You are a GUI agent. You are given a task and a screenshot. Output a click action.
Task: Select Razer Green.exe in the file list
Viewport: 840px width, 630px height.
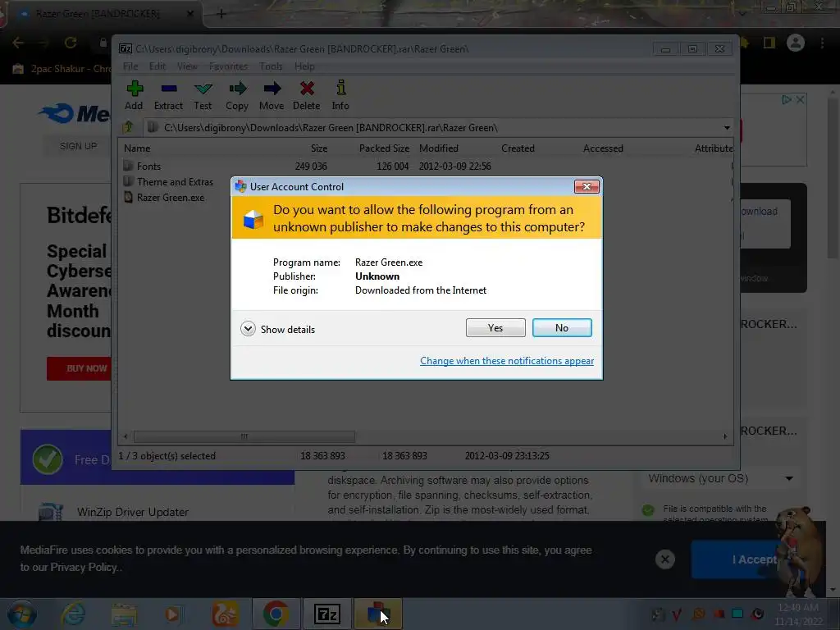(x=427, y=197)
